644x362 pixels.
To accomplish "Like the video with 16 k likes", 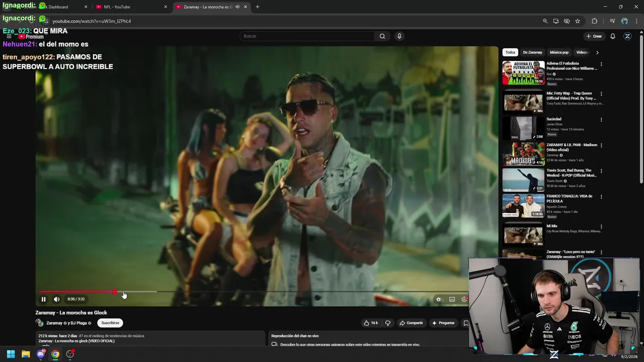I will [371, 323].
